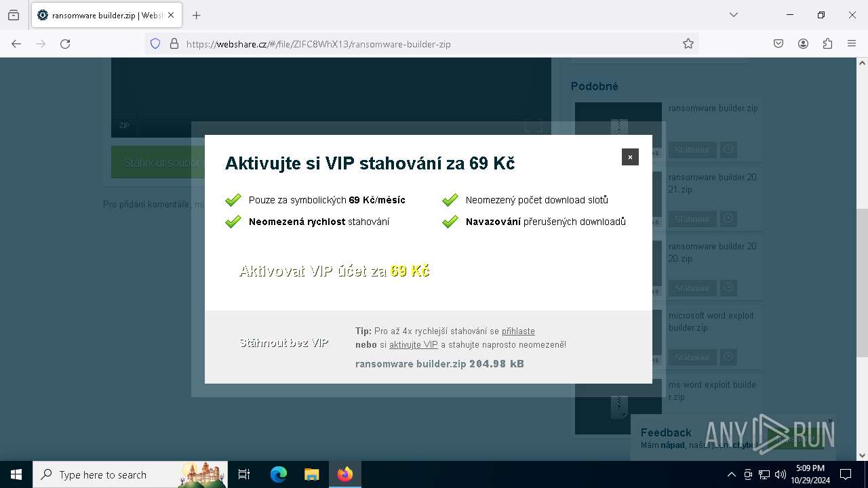Click Stáhnout button for ransomware builder 2020.zip
The image size is (868, 488).
coord(692,288)
